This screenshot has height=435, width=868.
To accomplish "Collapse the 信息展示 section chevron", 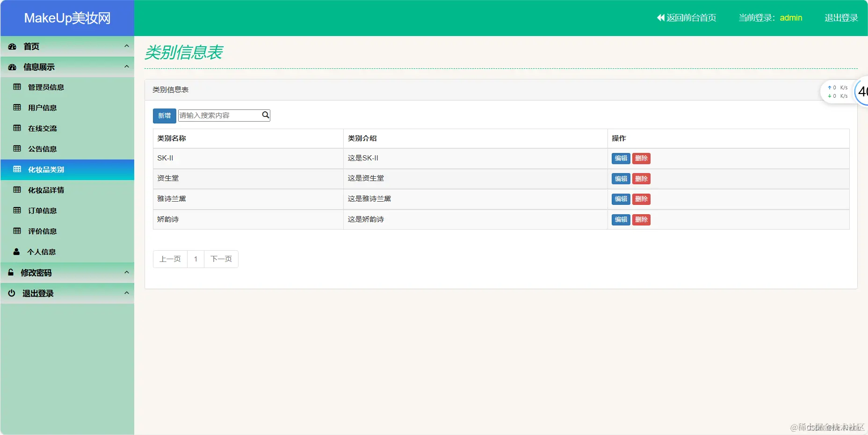I will pyautogui.click(x=127, y=66).
